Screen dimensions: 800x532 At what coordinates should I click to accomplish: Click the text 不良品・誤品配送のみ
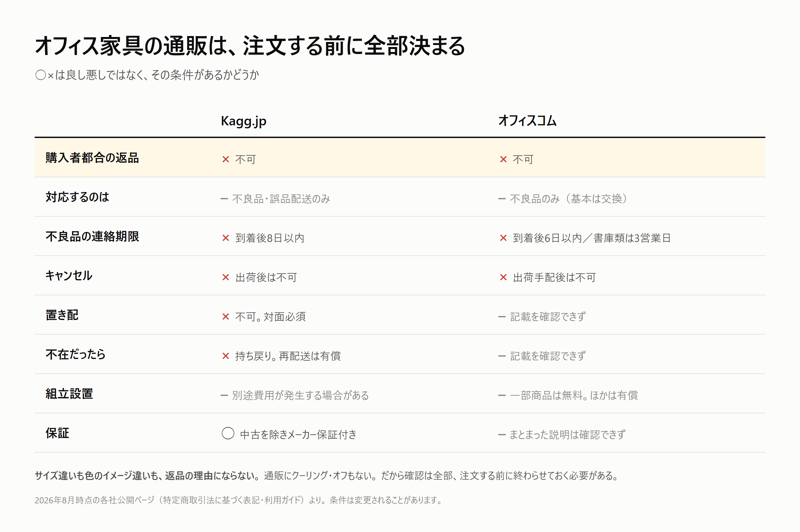click(x=281, y=198)
